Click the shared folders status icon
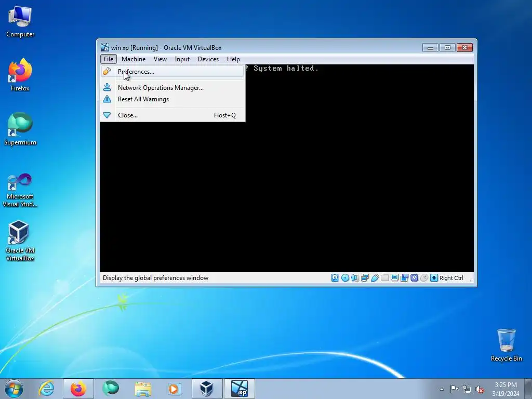532x399 pixels. pos(385,278)
